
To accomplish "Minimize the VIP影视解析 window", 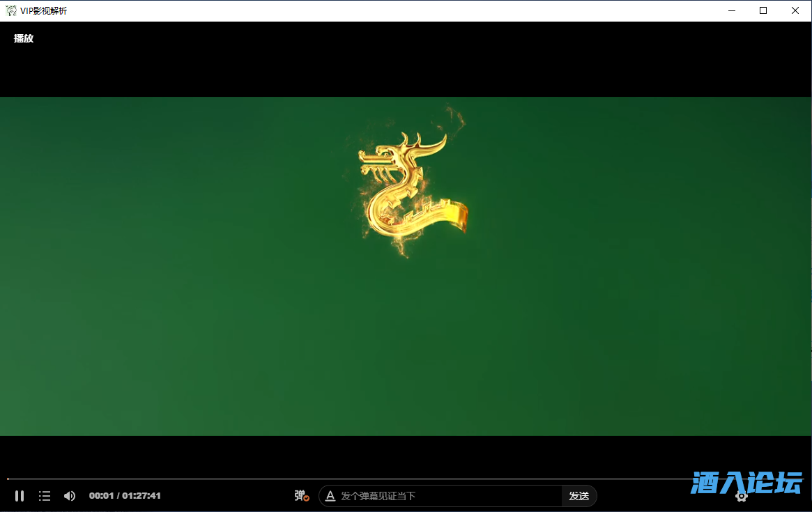I will click(x=732, y=10).
